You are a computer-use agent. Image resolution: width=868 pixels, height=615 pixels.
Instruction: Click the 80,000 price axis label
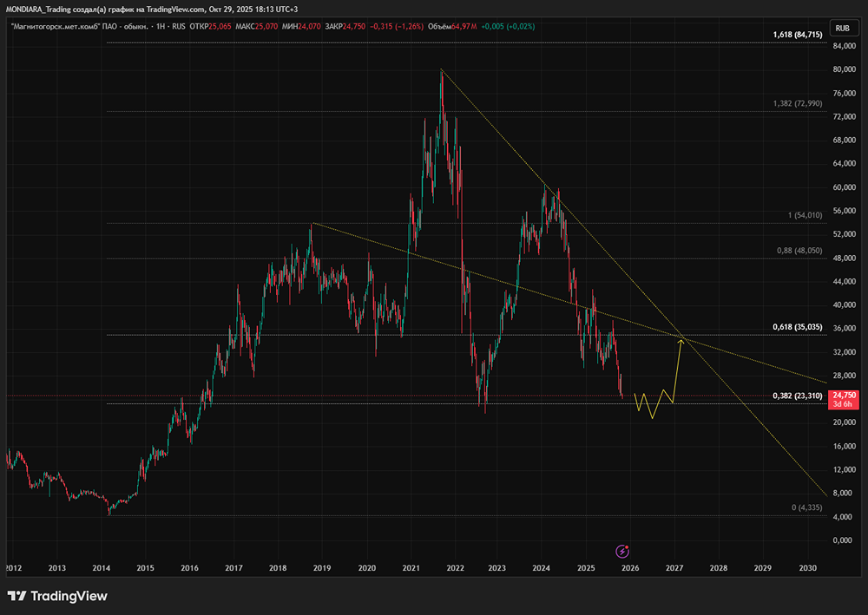tap(845, 69)
